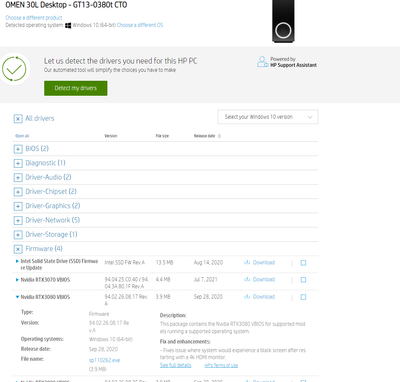Check the Nvidia RTX3070 VBIOS checkbox

303,280
